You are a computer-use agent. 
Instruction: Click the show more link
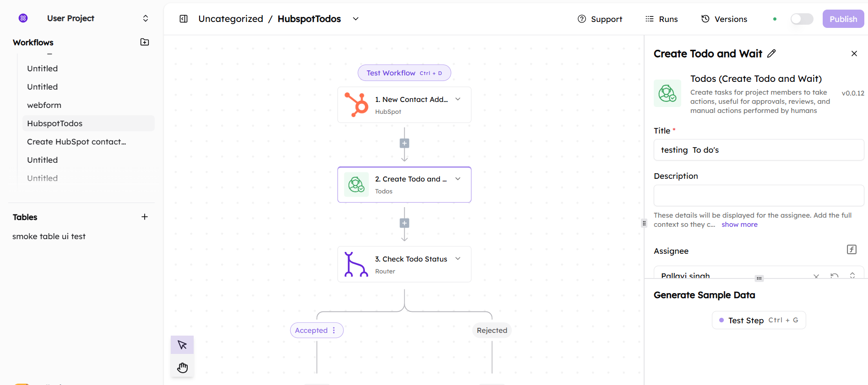[739, 225]
